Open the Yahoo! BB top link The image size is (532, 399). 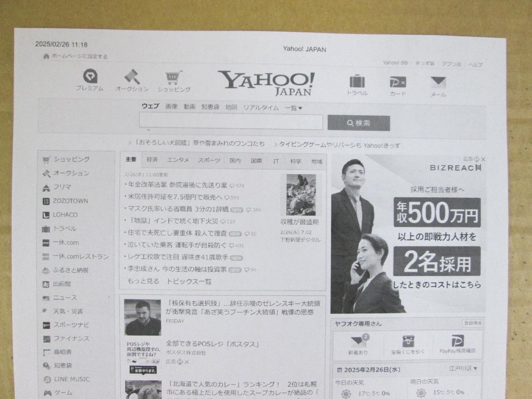(395, 63)
